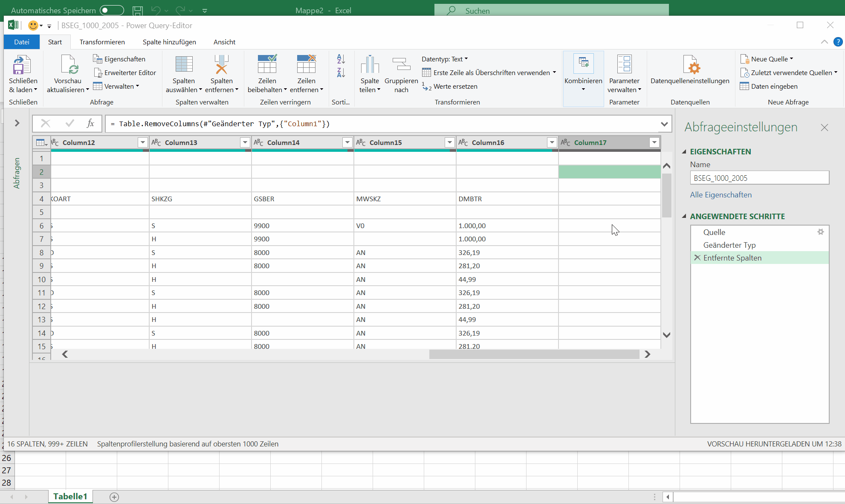Select the Geänderter Typ step
The height and width of the screenshot is (504, 845).
729,245
